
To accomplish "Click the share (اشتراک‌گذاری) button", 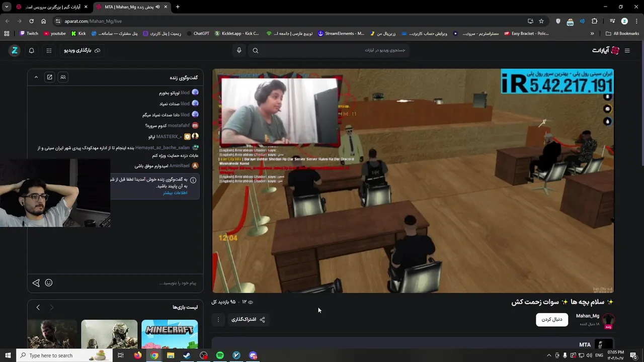I will [x=248, y=319].
